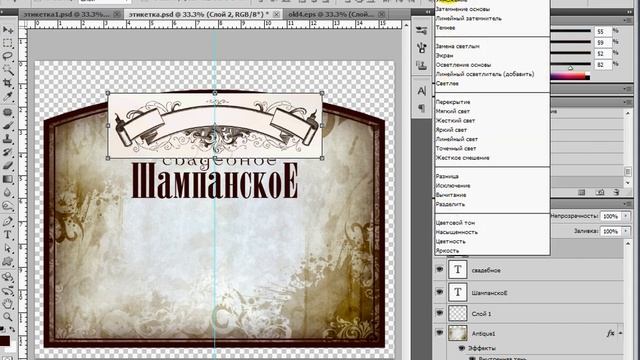Open the Непрозрачность opacity dropdown arrow
Viewport: 640px width, 360px height.
tap(626, 216)
